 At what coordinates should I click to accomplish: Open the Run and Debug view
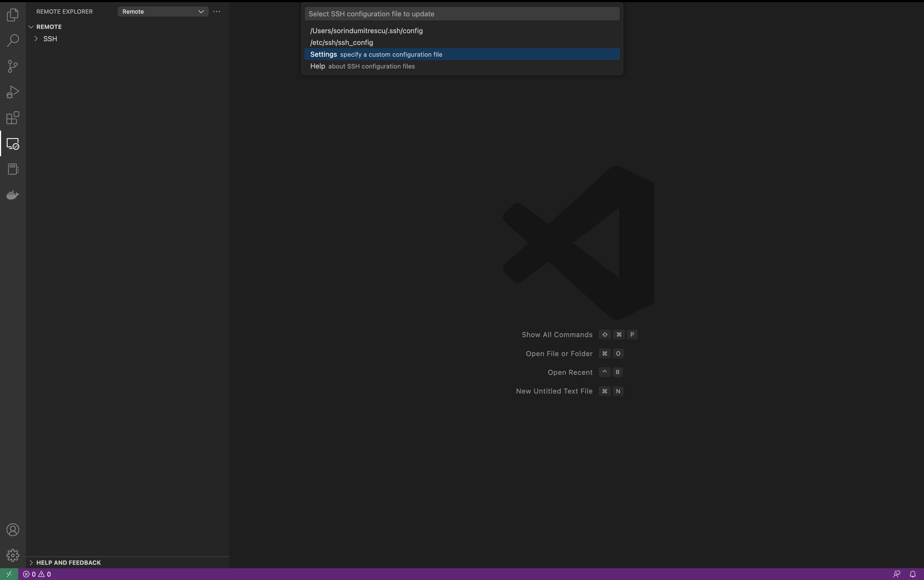[13, 92]
